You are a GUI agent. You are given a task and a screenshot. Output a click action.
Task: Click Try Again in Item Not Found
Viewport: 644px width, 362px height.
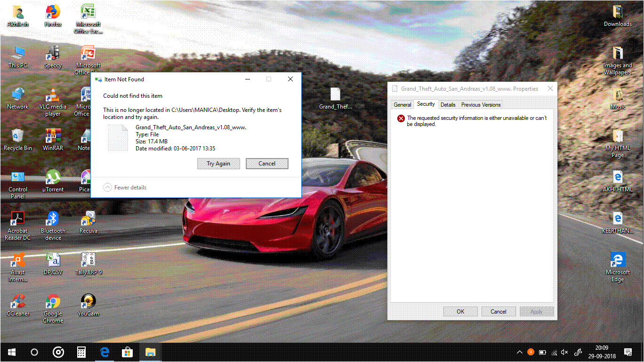coord(218,164)
